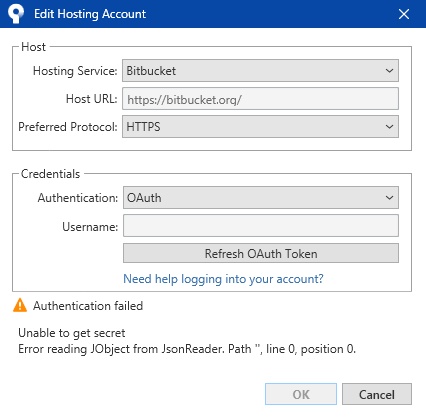This screenshot has height=419, width=426.
Task: Click the 'Username:' label
Action: [90, 227]
